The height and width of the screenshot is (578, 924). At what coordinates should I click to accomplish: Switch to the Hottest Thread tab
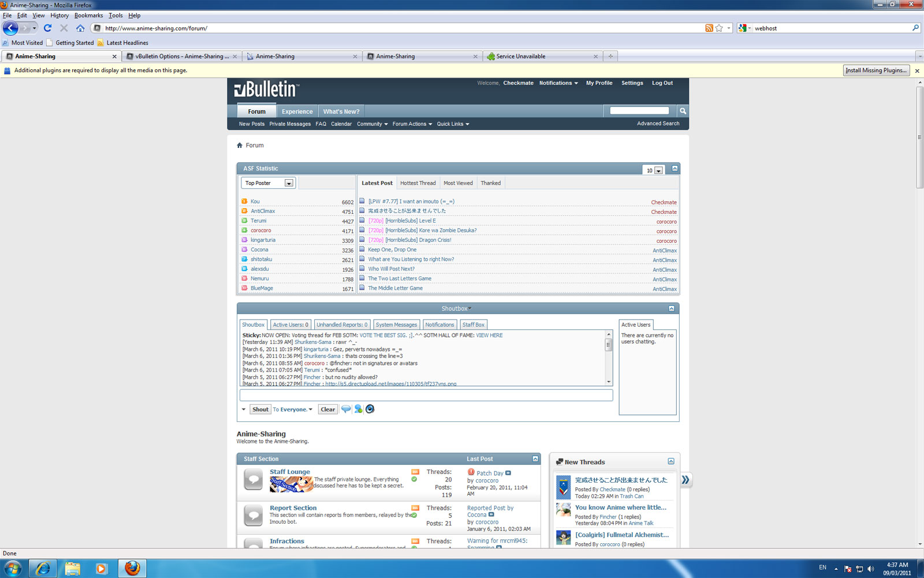point(418,183)
